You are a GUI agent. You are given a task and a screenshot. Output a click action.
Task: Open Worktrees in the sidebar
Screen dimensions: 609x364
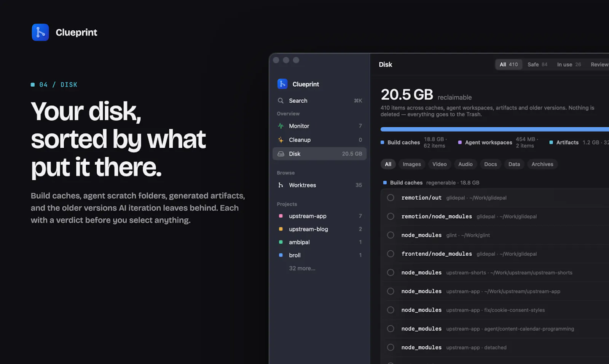320,185
